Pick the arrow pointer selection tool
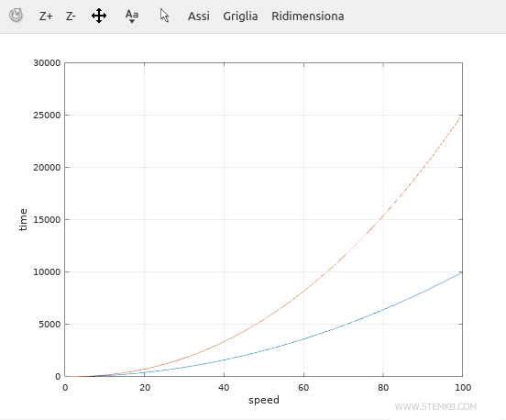 tap(164, 16)
